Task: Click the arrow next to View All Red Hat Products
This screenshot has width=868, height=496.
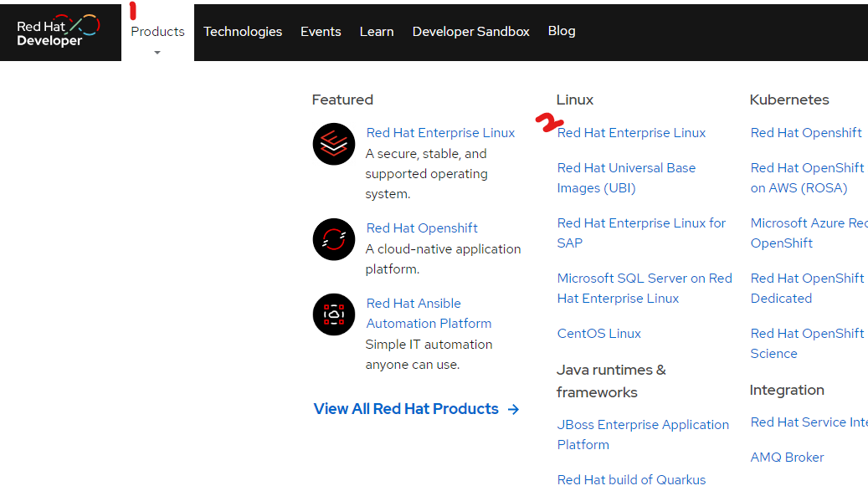Action: (x=514, y=409)
